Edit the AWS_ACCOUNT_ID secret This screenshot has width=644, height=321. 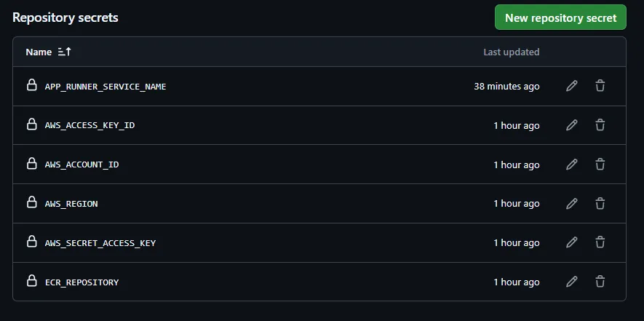tap(572, 165)
